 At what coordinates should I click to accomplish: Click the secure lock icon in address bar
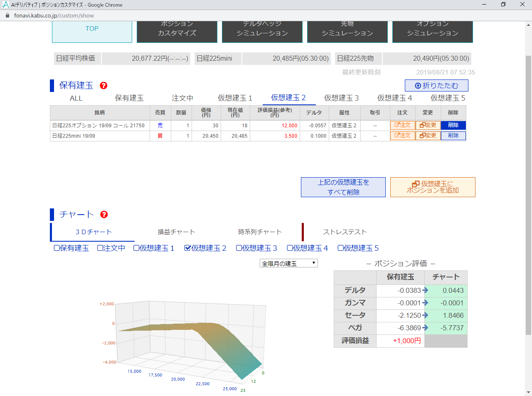point(7,15)
